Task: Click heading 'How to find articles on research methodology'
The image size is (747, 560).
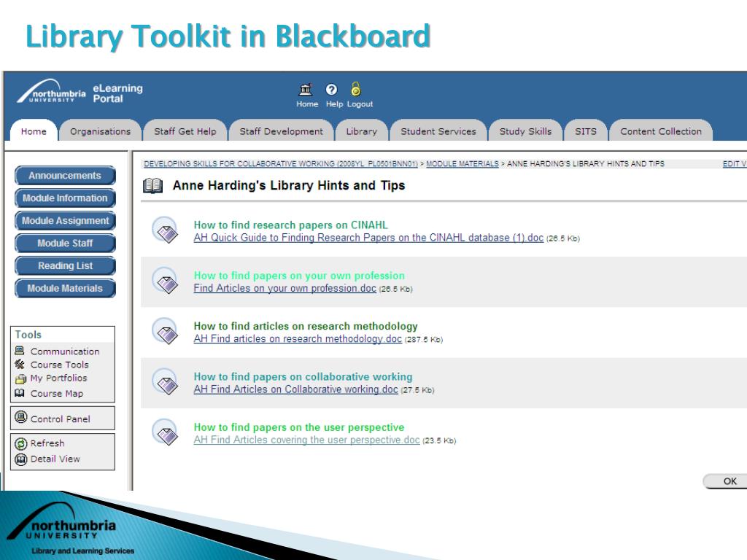Action: (306, 326)
